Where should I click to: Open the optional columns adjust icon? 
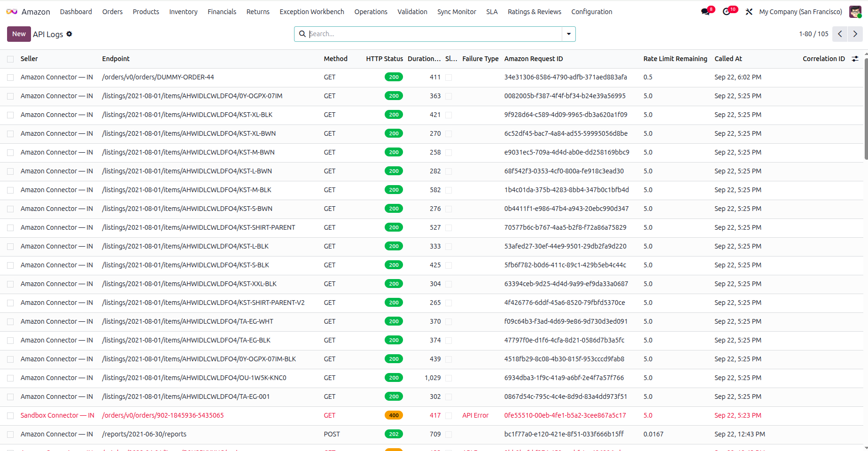click(855, 59)
